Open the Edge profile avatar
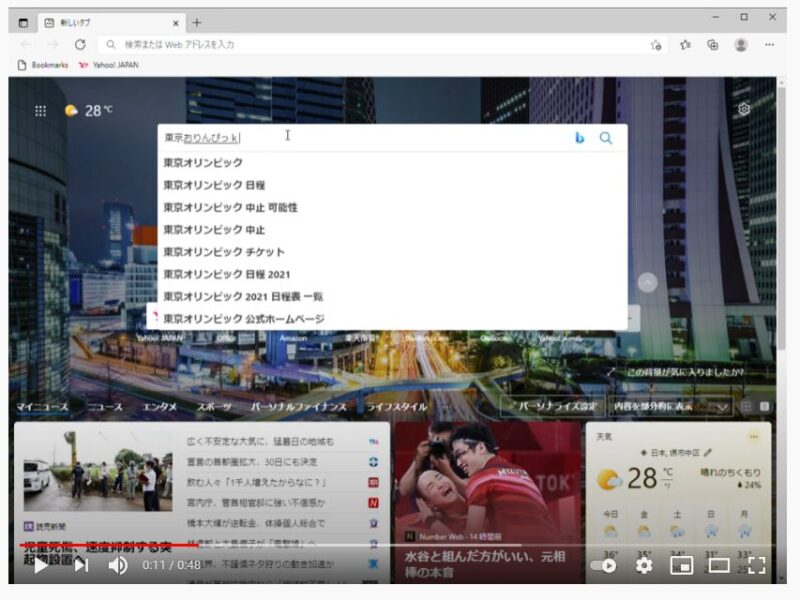800x600 pixels. [x=741, y=45]
